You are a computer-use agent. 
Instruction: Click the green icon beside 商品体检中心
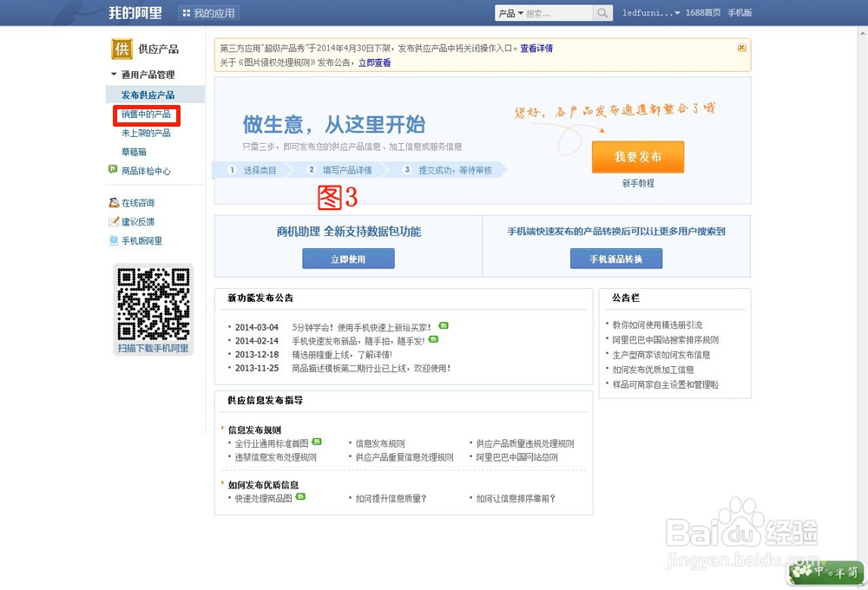(x=113, y=169)
